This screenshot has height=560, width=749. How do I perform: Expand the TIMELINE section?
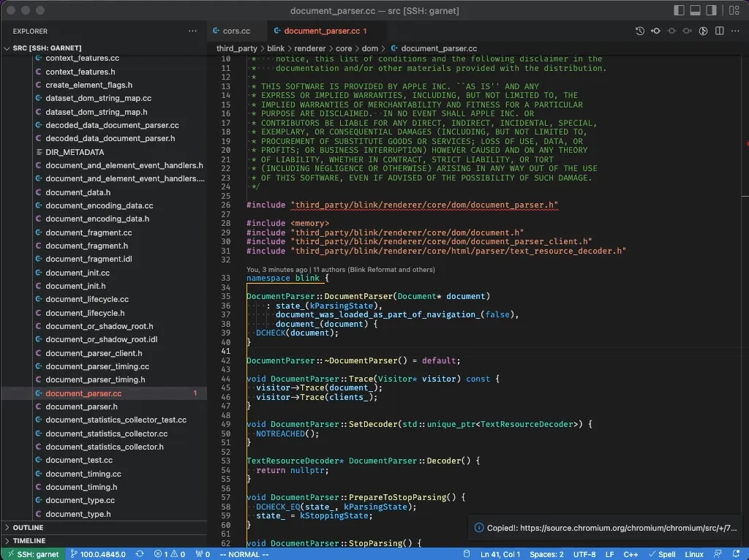(29, 541)
